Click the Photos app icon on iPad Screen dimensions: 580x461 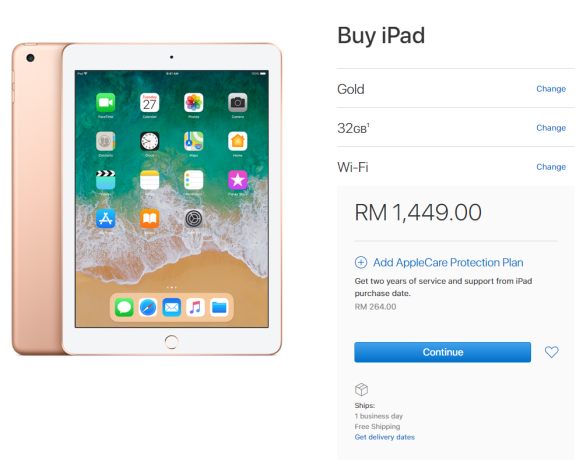(193, 102)
